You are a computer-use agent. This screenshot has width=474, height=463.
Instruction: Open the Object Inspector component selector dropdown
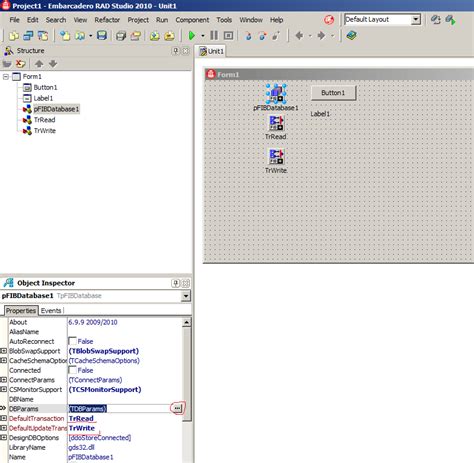pos(186,296)
